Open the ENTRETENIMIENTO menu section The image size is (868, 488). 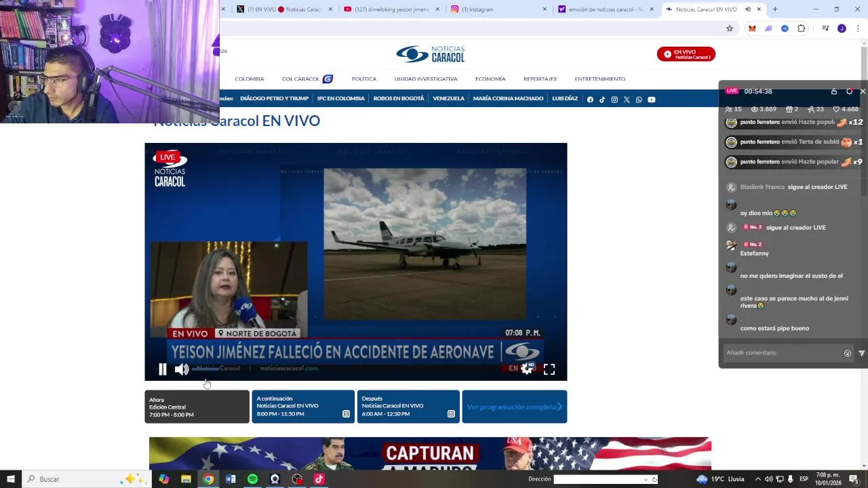(x=600, y=79)
